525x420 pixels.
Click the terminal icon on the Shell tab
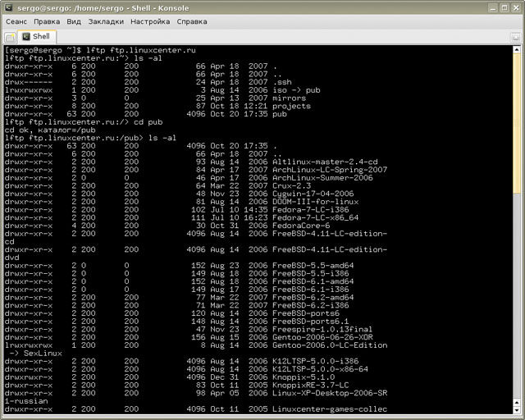pyautogui.click(x=26, y=37)
